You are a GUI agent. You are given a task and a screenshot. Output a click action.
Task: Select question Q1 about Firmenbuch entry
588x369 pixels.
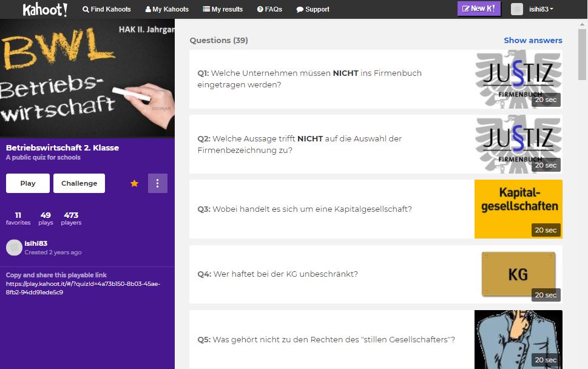pyautogui.click(x=376, y=80)
